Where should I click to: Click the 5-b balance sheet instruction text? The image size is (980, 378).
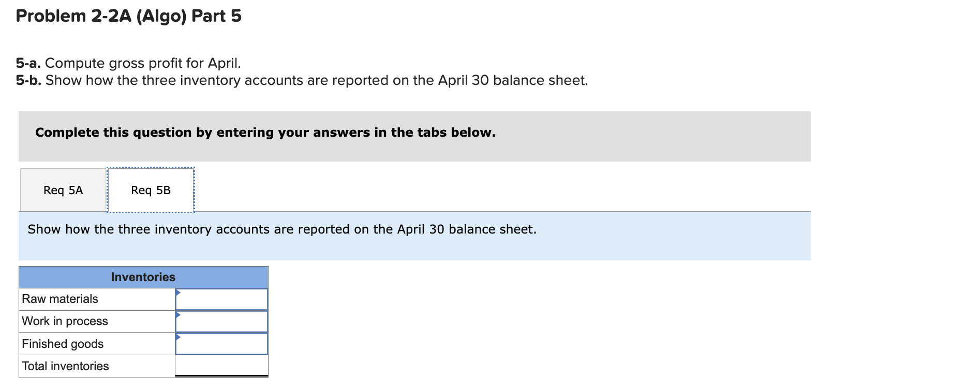point(302,80)
